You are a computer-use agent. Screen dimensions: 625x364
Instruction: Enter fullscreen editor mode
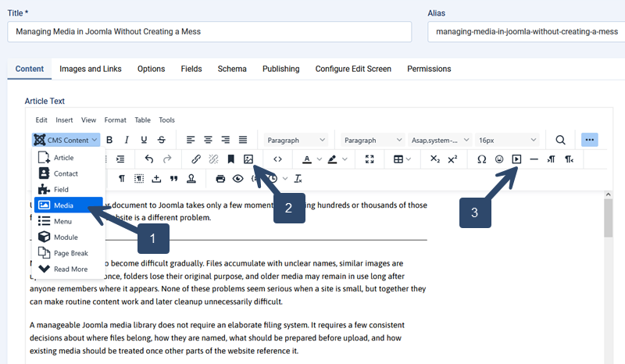[x=370, y=159]
